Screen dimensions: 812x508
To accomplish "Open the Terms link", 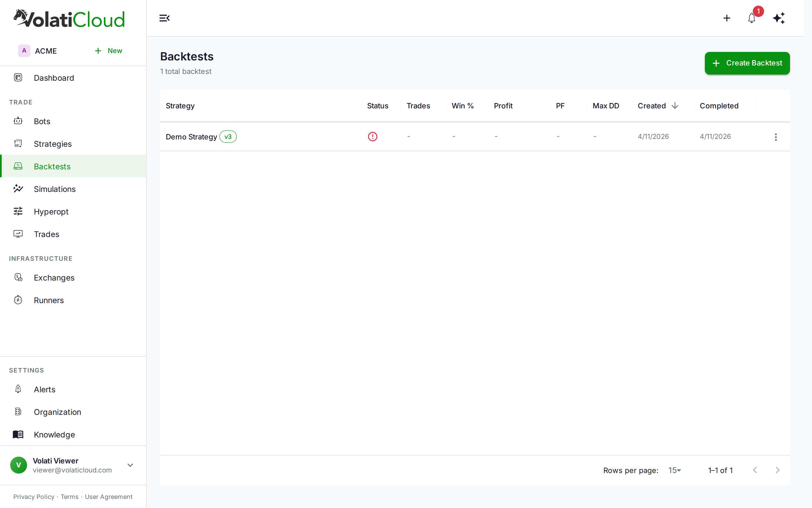I will tap(69, 497).
